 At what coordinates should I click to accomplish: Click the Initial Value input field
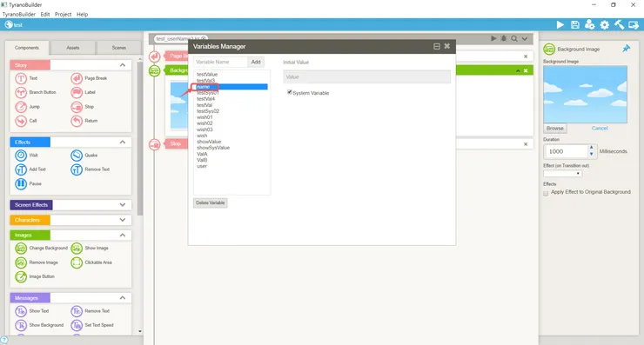(x=366, y=76)
